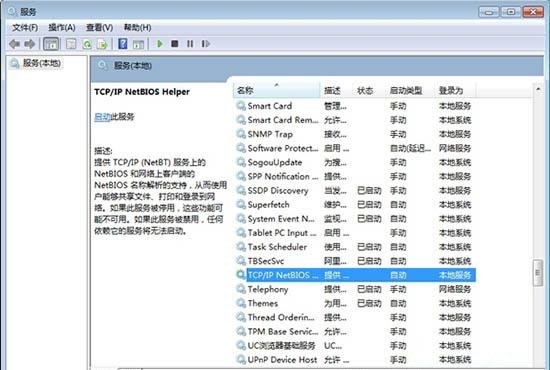This screenshot has height=370, width=550.
Task: Click the vertical scrollbar thumb of services list
Action: (538, 273)
